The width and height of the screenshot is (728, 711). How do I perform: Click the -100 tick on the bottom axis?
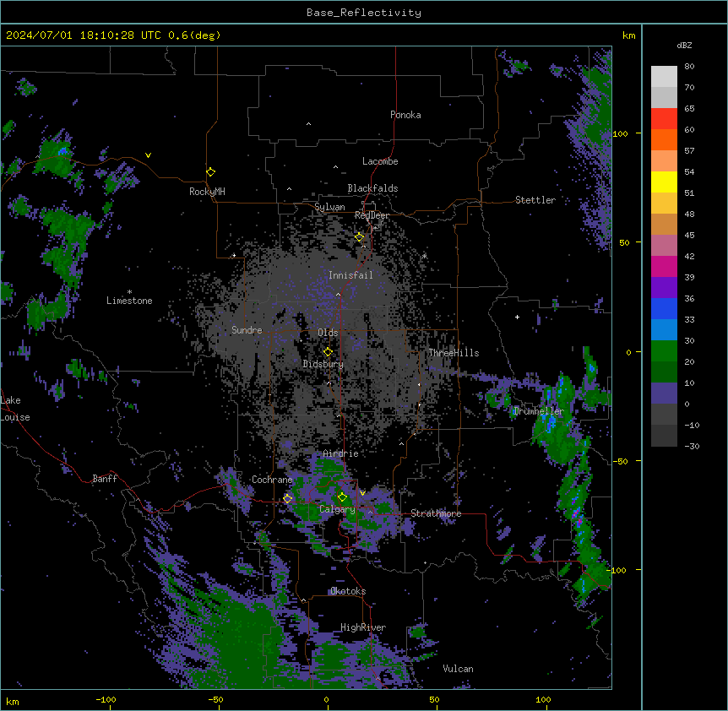tap(106, 699)
